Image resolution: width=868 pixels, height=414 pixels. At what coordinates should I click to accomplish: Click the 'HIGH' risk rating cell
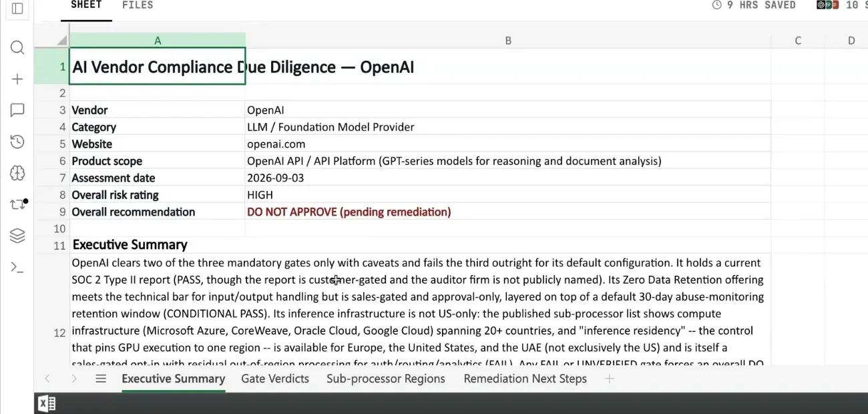coord(508,195)
